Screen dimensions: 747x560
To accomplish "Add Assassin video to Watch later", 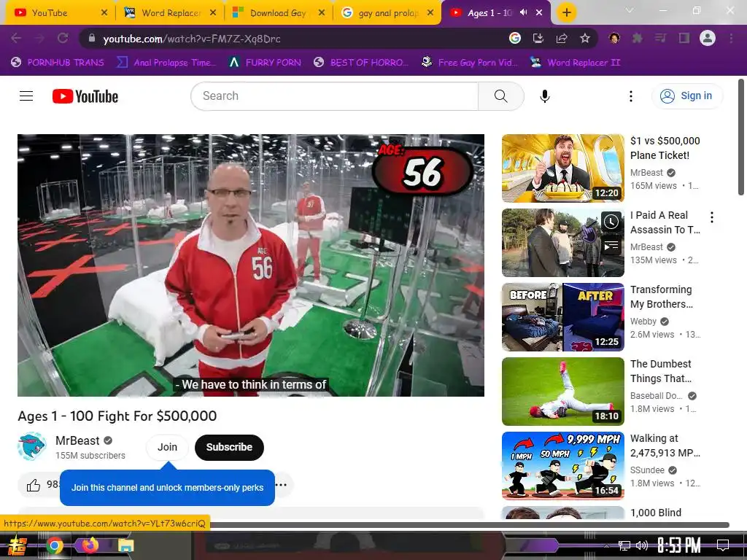I will pos(611,222).
